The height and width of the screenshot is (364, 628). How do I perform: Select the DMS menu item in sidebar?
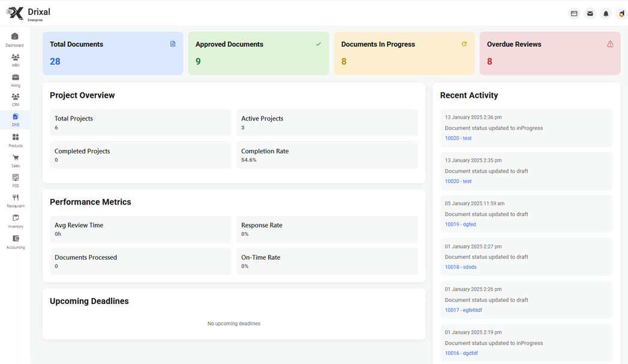click(x=15, y=118)
